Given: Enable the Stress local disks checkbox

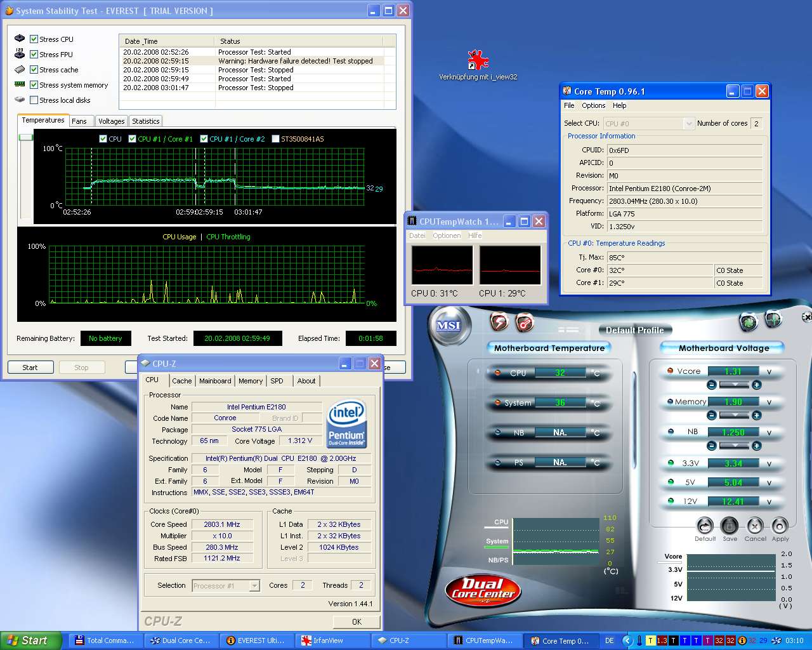Looking at the screenshot, I should pos(34,100).
